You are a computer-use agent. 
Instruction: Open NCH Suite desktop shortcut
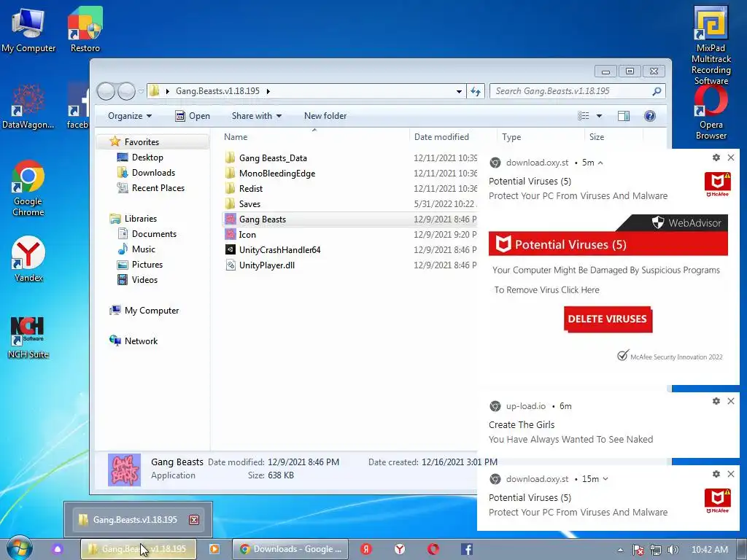click(x=28, y=337)
